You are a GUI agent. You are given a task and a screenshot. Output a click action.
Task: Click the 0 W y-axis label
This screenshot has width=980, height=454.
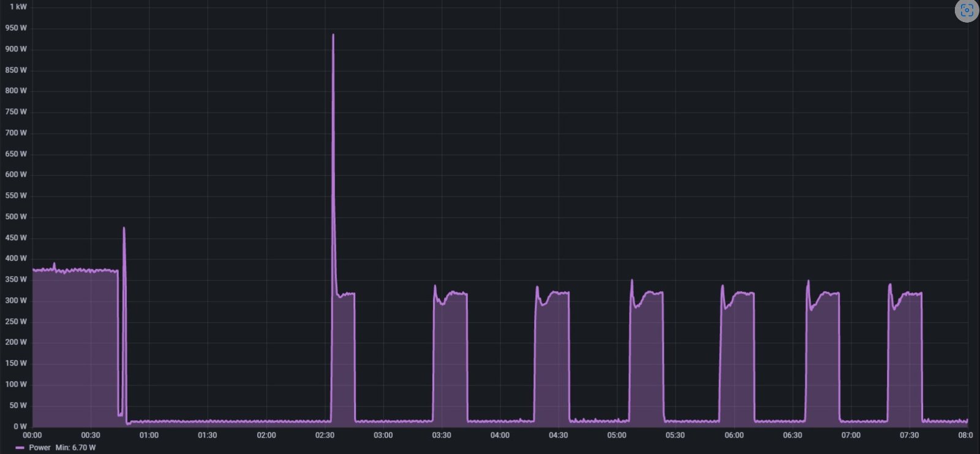click(x=20, y=426)
